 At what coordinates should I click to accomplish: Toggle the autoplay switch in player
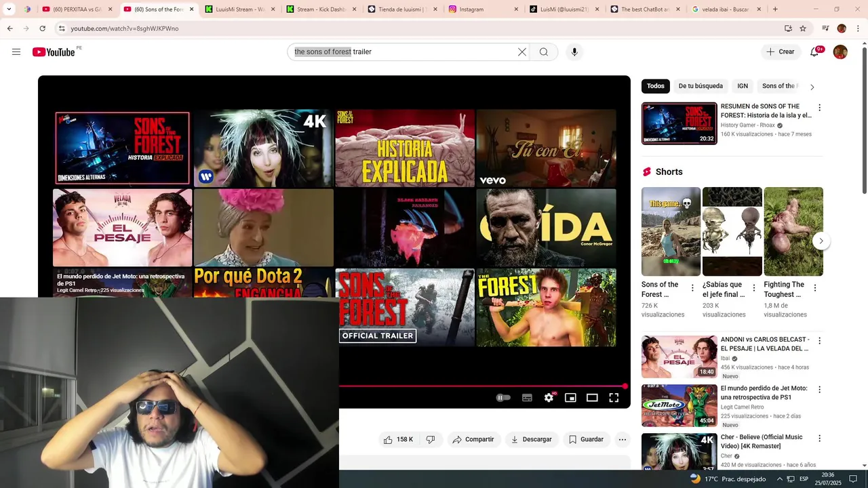click(x=503, y=398)
